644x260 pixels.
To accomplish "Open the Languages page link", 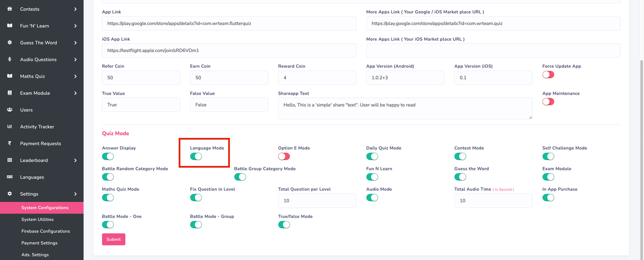I will (32, 177).
